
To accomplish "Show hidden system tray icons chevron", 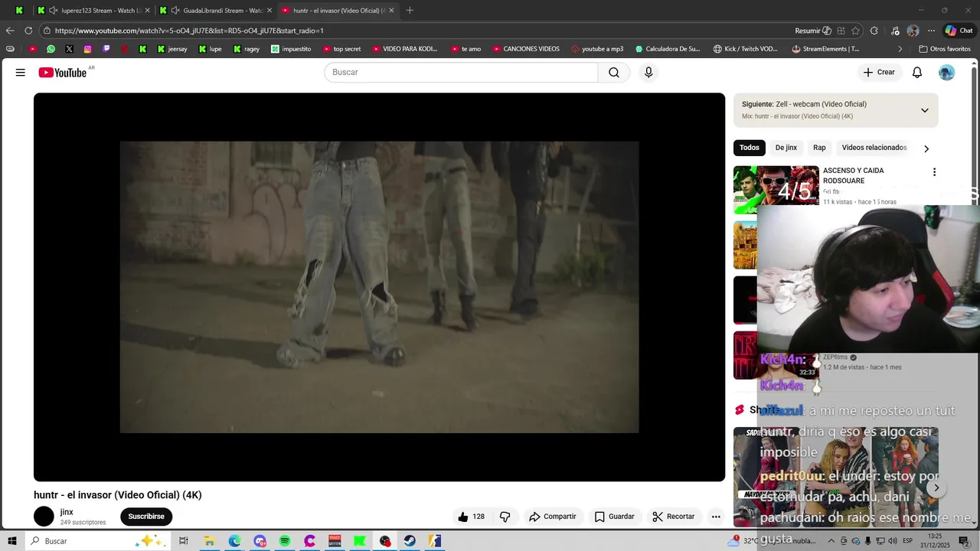I will tap(831, 541).
